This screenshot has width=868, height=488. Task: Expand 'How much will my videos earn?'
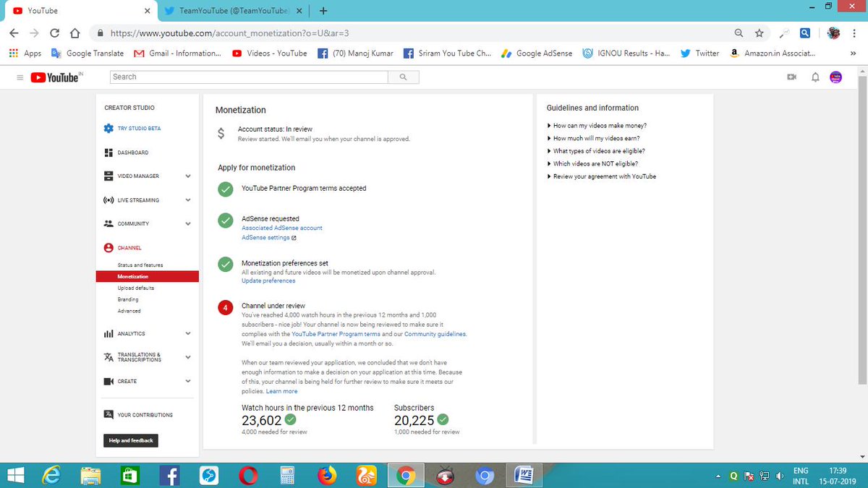coord(593,138)
